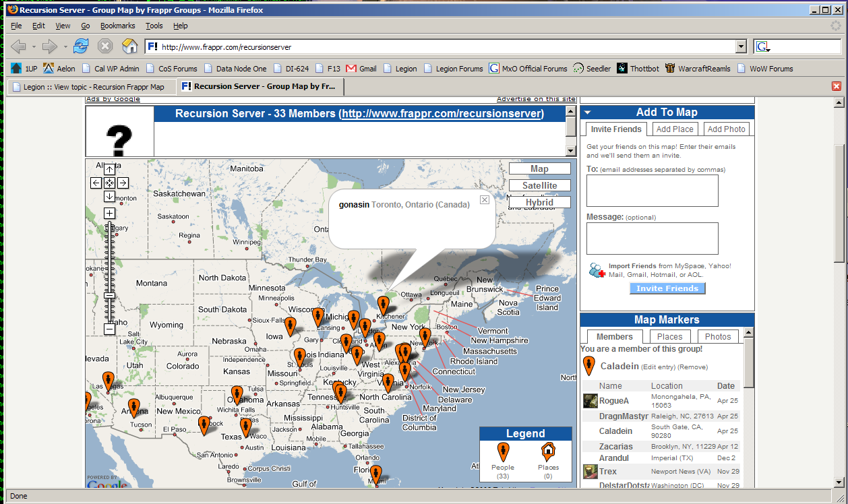Open the search engine selector dropdown
848x504 pixels.
764,47
